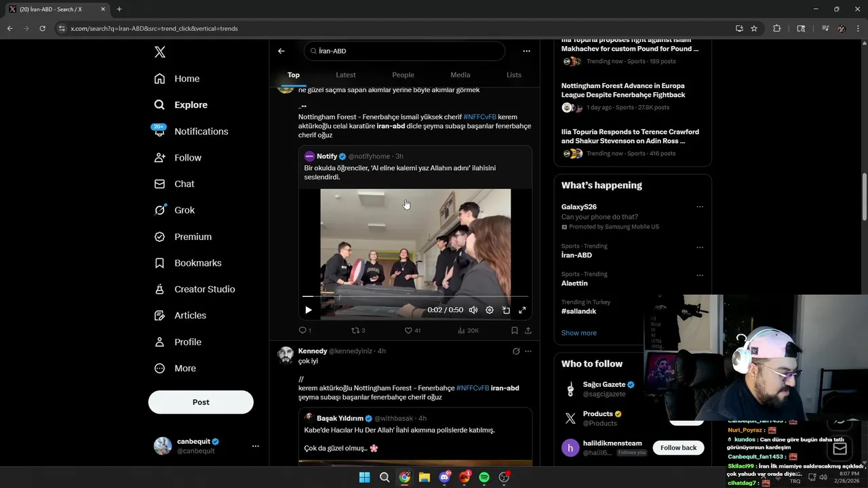The image size is (868, 488).
Task: Open more options on Kennedy's post
Action: [x=528, y=351]
